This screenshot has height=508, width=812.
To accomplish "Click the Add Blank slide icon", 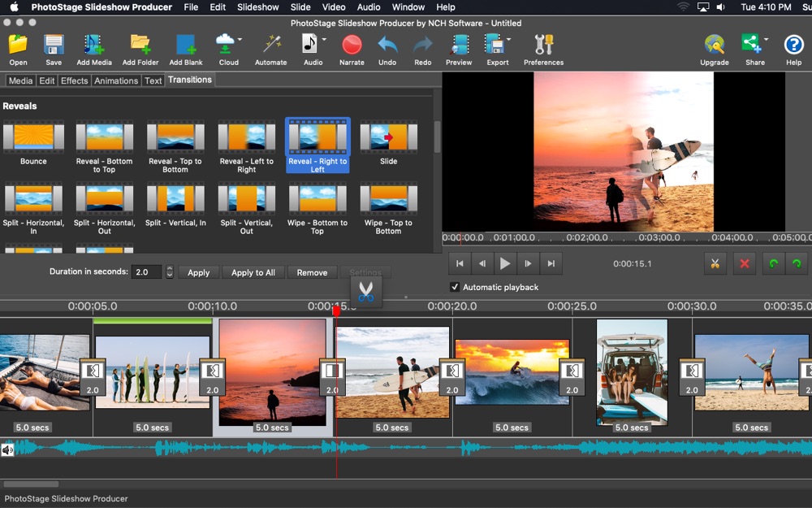I will pyautogui.click(x=186, y=46).
